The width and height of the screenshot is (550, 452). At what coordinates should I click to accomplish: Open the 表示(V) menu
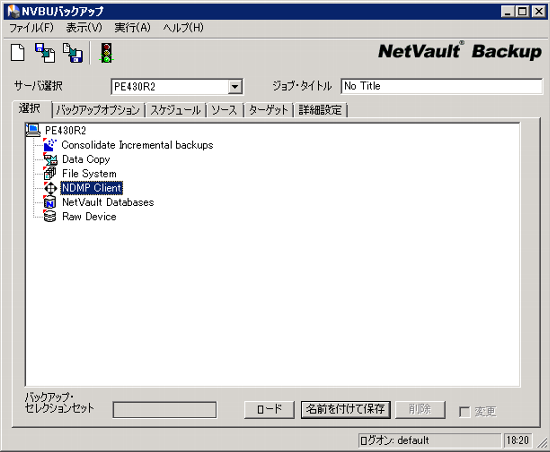pyautogui.click(x=84, y=27)
